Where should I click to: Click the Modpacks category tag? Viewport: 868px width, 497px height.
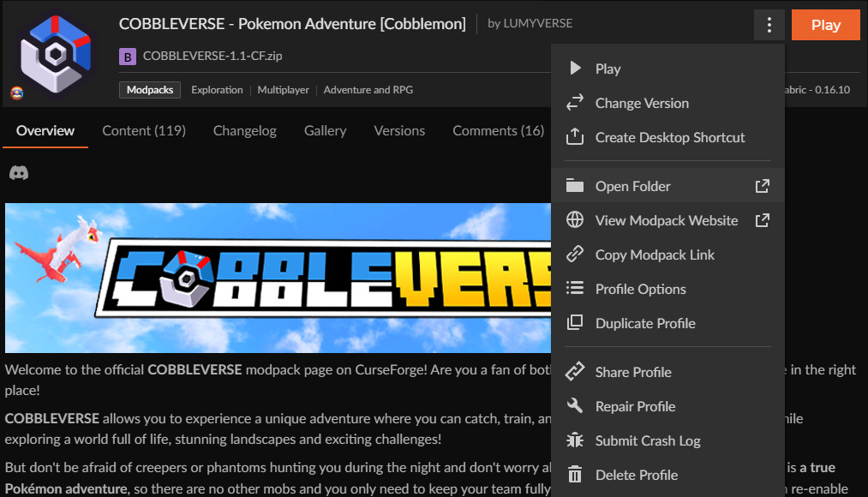[150, 90]
